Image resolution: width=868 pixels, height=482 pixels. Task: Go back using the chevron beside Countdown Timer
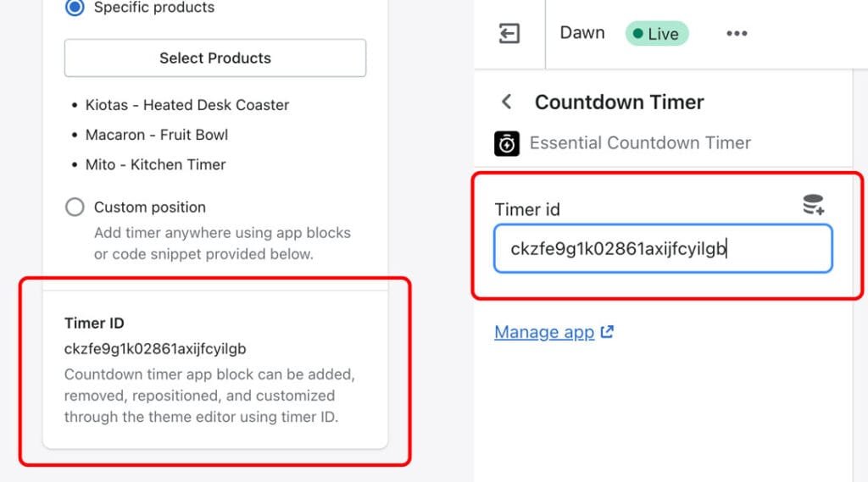click(507, 102)
